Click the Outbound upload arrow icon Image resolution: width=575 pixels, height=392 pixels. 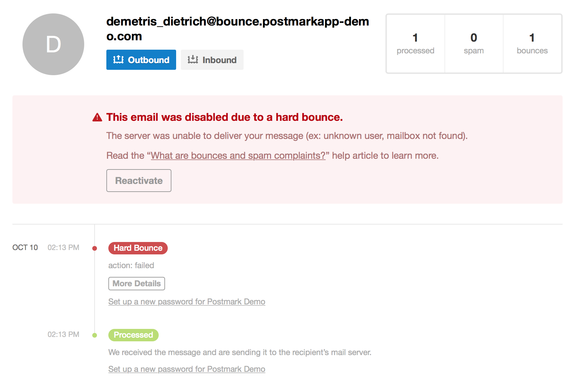[x=118, y=60]
